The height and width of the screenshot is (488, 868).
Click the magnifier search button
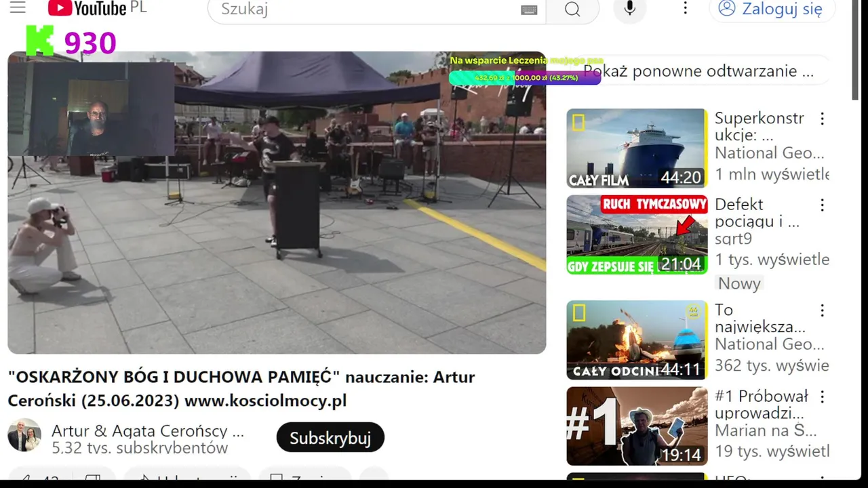click(x=572, y=9)
